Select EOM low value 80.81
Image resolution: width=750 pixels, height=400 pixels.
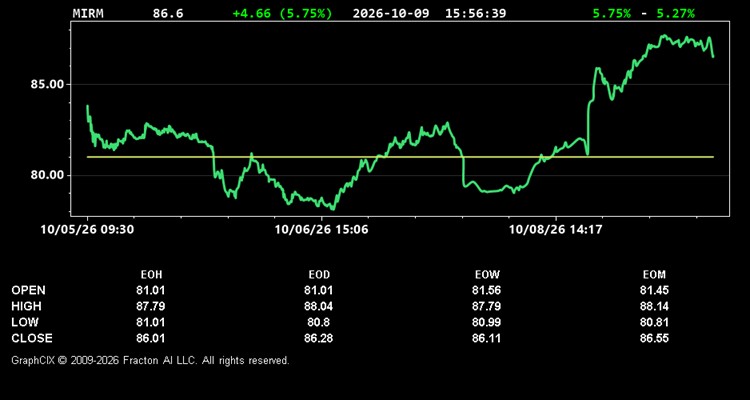(654, 322)
